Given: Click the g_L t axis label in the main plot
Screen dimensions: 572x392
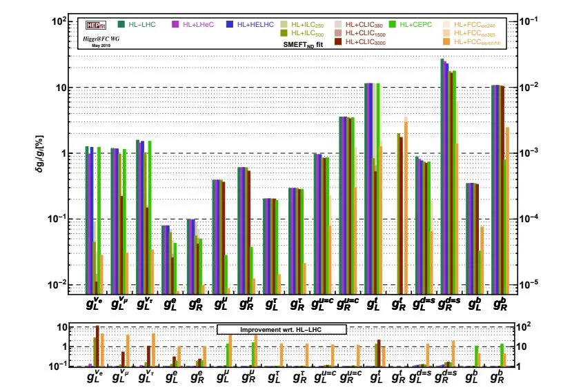Looking at the screenshot, I should 373,304.
